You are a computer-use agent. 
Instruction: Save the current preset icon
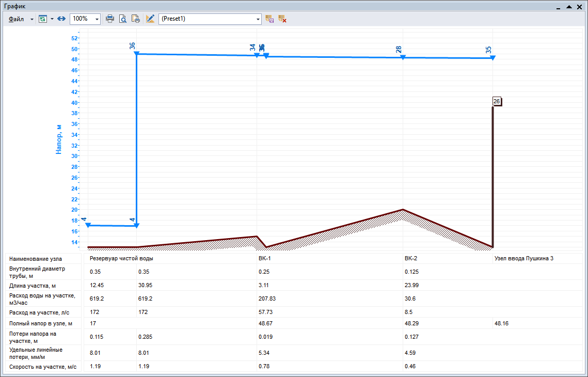click(x=269, y=19)
